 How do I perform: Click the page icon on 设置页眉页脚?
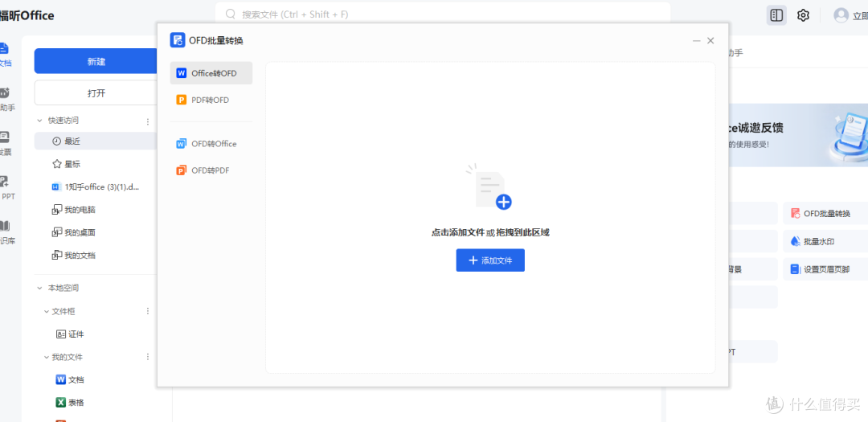point(796,270)
